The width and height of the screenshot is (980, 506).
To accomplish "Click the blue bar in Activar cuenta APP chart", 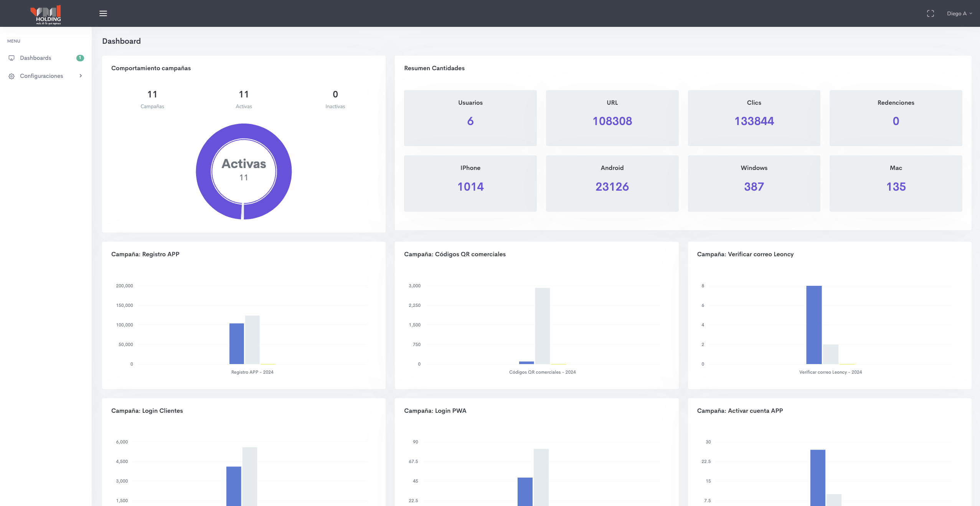I will coord(818,478).
